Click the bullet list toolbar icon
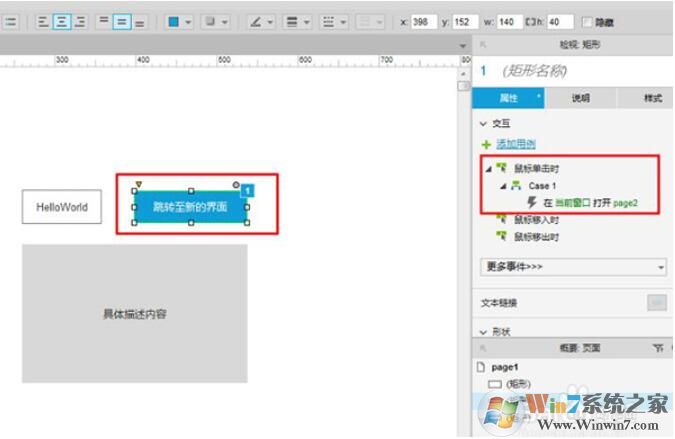The height and width of the screenshot is (439, 675). pos(10,22)
